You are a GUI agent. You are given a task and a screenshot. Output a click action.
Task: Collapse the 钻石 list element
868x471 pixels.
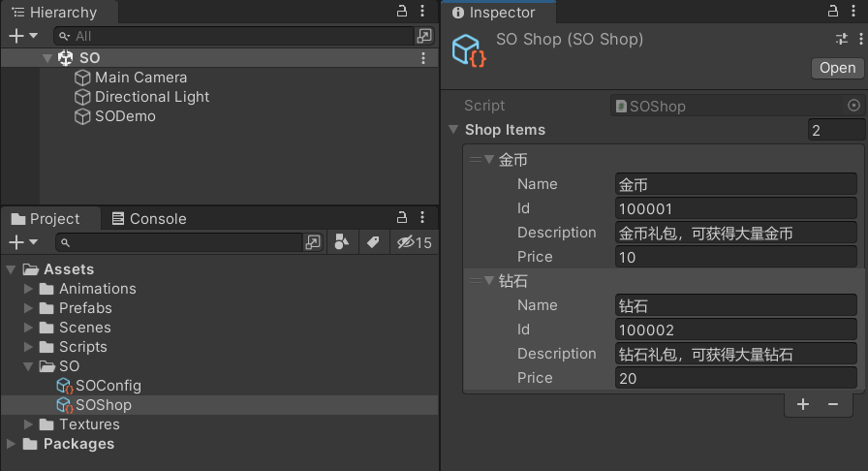click(x=489, y=281)
